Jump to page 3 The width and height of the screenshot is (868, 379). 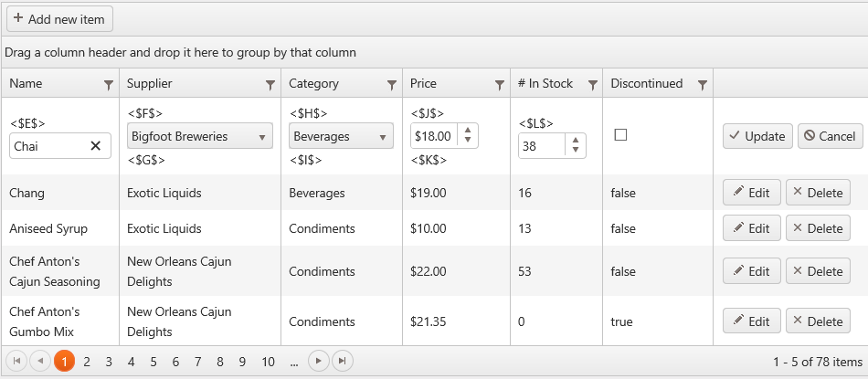109,362
